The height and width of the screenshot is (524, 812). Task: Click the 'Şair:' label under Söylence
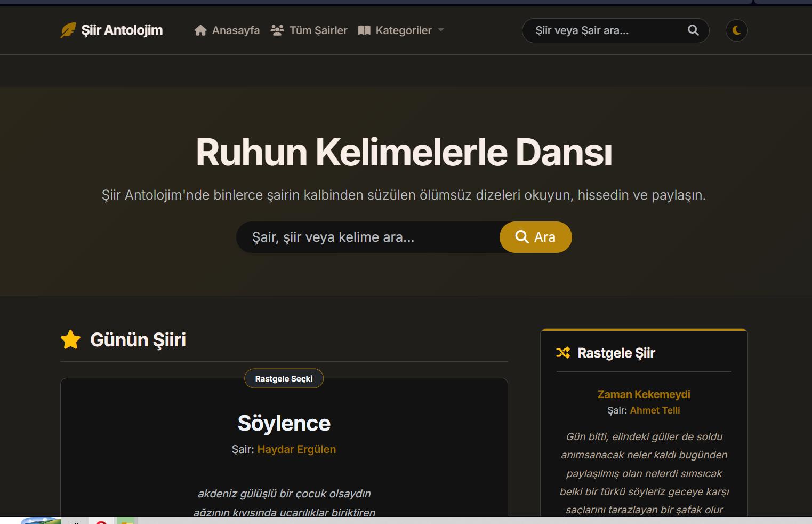tap(243, 449)
